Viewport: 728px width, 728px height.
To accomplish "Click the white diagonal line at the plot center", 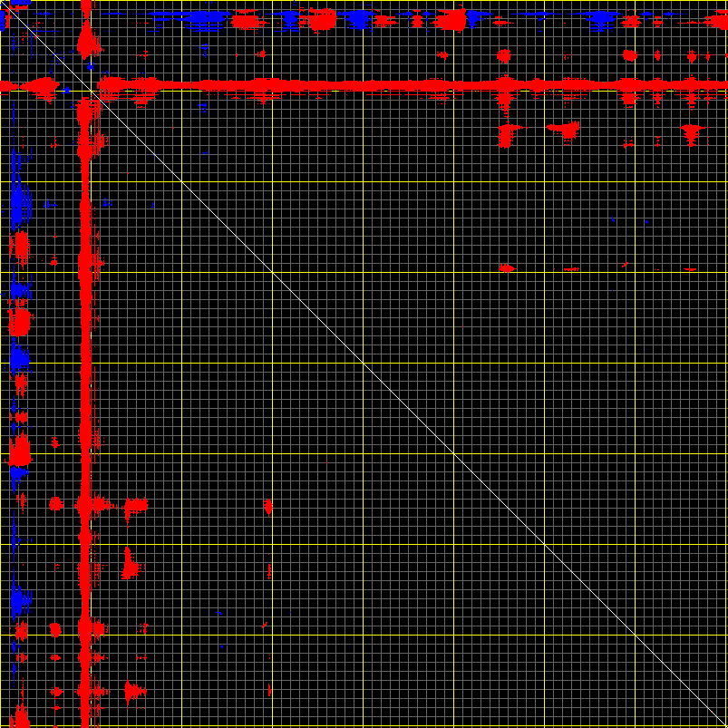I will [x=364, y=364].
